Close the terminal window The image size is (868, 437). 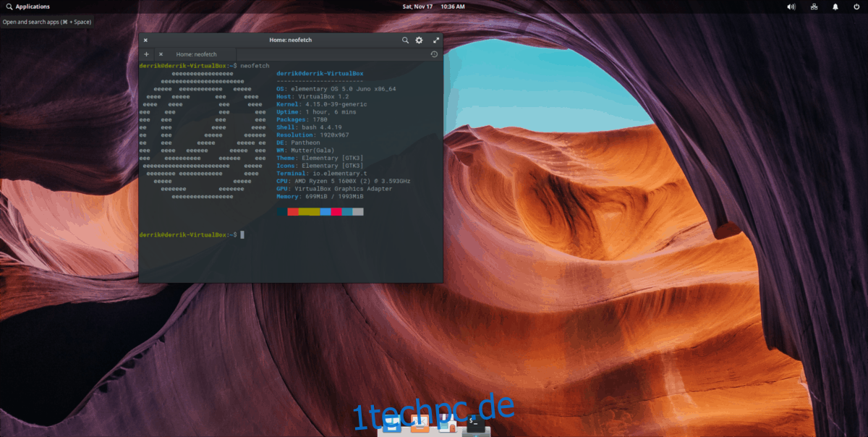(145, 41)
